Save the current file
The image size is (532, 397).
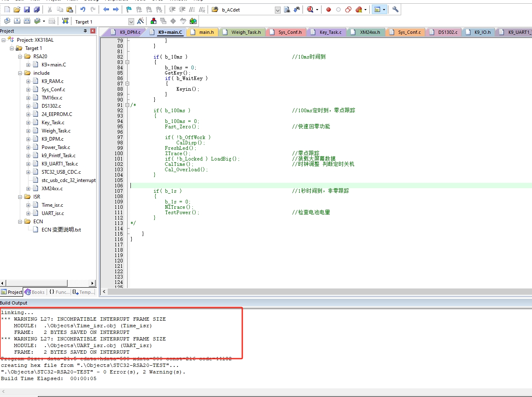click(27, 9)
